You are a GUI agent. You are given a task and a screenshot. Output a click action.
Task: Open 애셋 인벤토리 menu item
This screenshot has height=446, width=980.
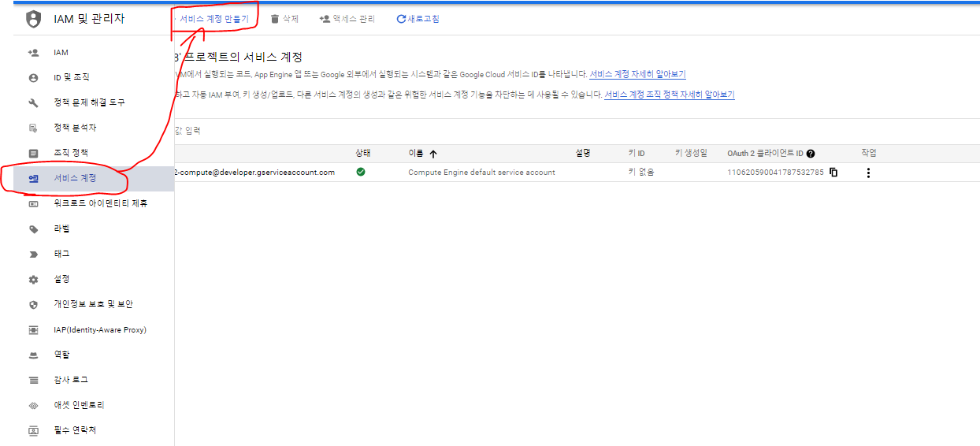tap(79, 406)
